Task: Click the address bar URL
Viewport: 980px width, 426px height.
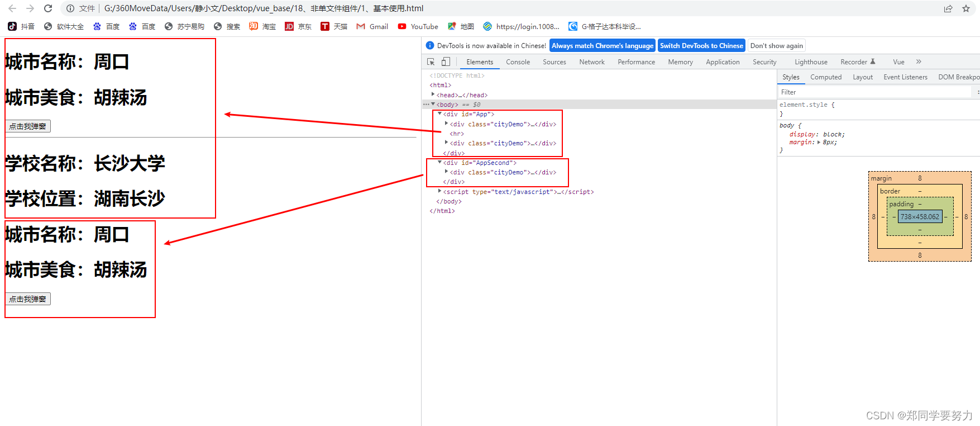Action: (264, 8)
